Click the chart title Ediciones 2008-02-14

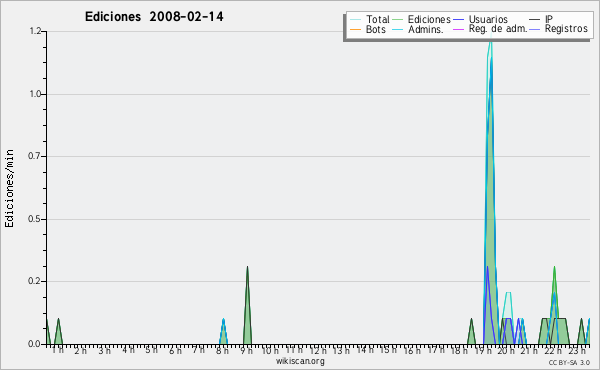154,17
